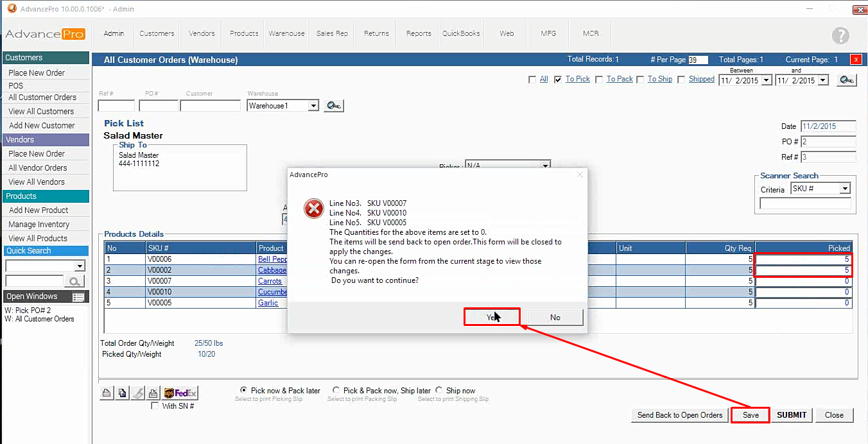Viewport: 868px width, 444px height.
Task: Open the help question mark icon
Action: (840, 36)
